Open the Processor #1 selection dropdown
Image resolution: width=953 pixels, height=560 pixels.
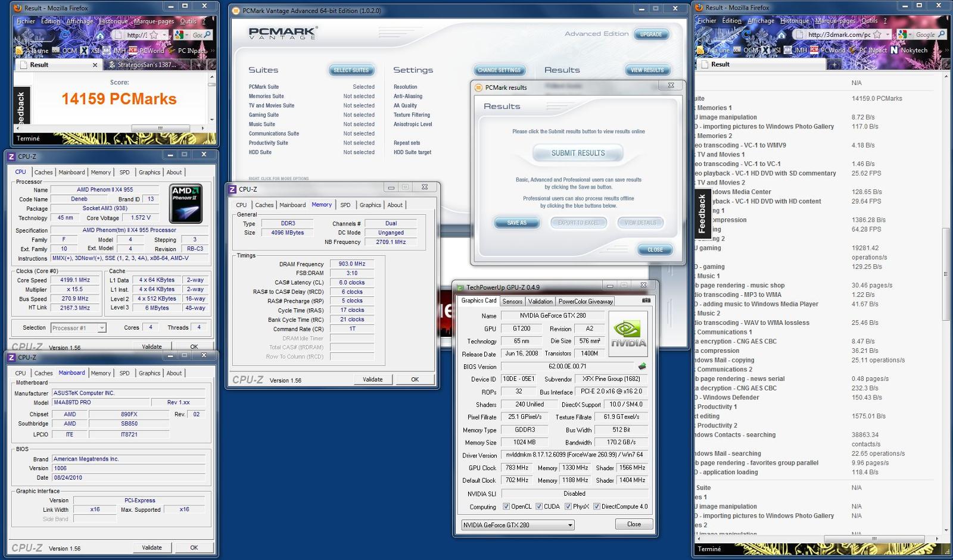click(78, 328)
